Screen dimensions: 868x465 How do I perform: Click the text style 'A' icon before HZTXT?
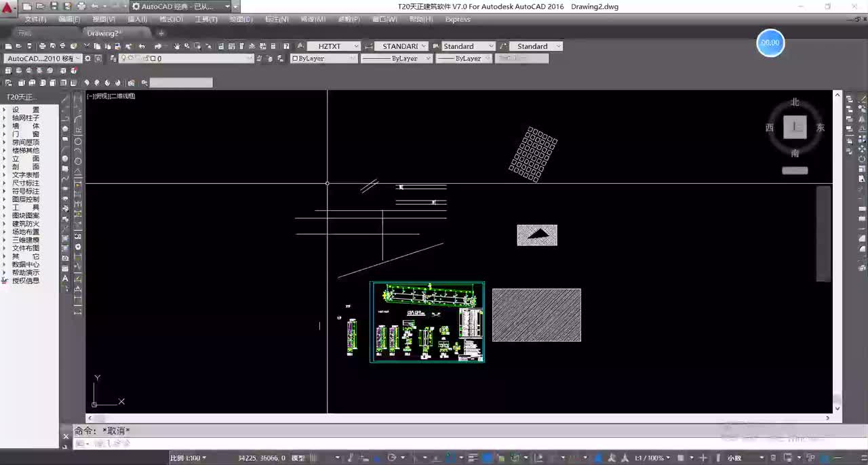pyautogui.click(x=302, y=46)
